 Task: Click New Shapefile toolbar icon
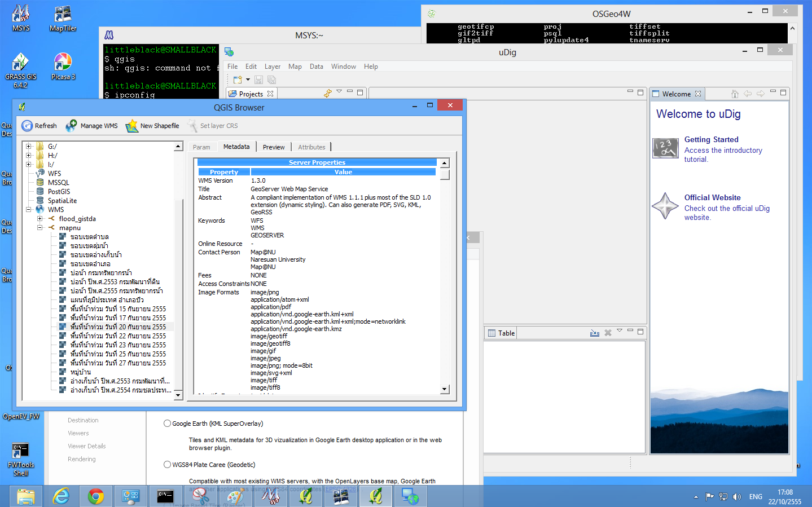click(131, 126)
